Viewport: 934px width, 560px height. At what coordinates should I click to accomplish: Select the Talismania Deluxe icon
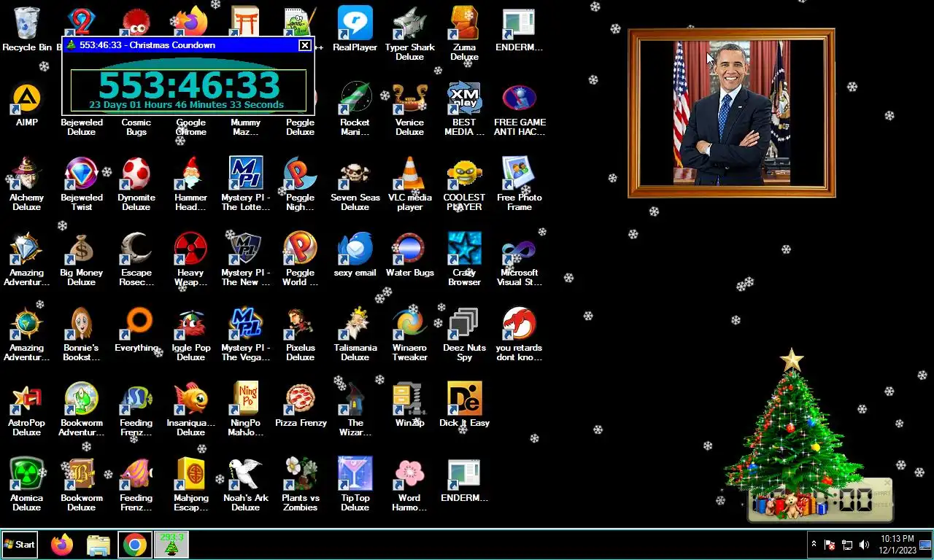pyautogui.click(x=355, y=334)
